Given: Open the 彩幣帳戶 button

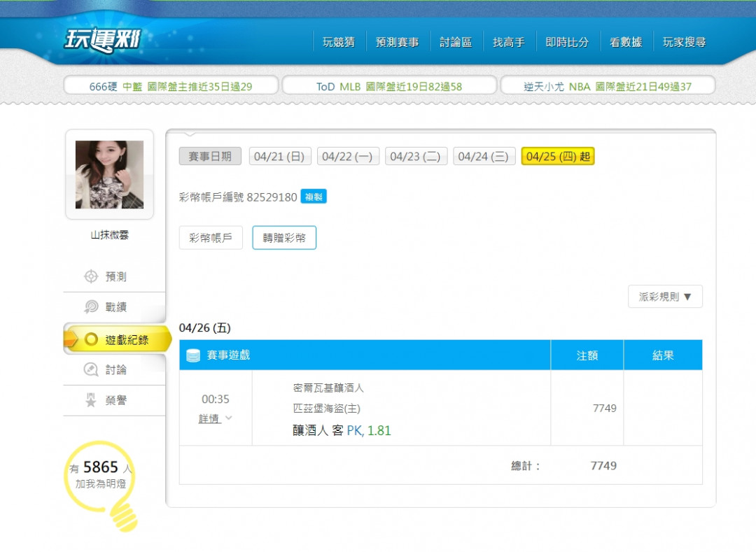Looking at the screenshot, I should [x=211, y=238].
